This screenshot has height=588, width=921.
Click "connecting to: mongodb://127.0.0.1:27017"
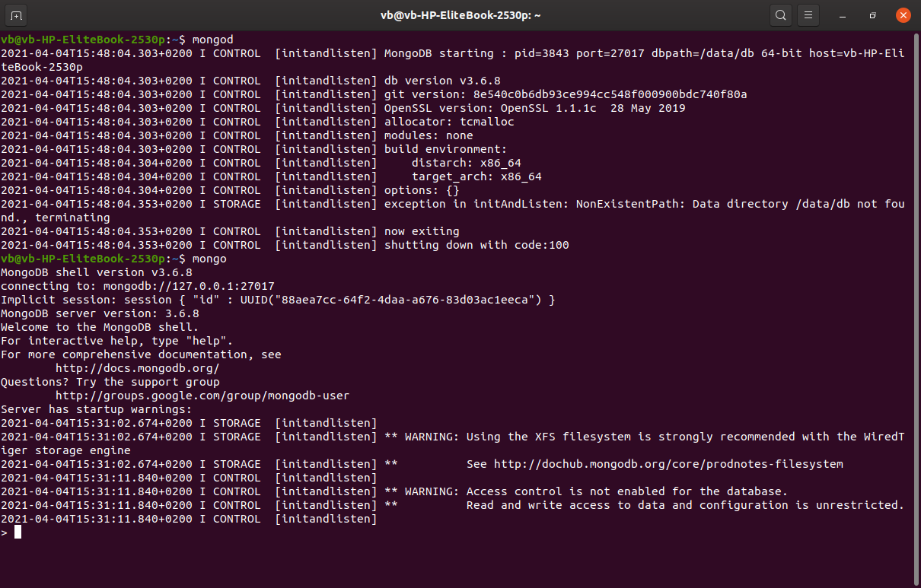[138, 286]
